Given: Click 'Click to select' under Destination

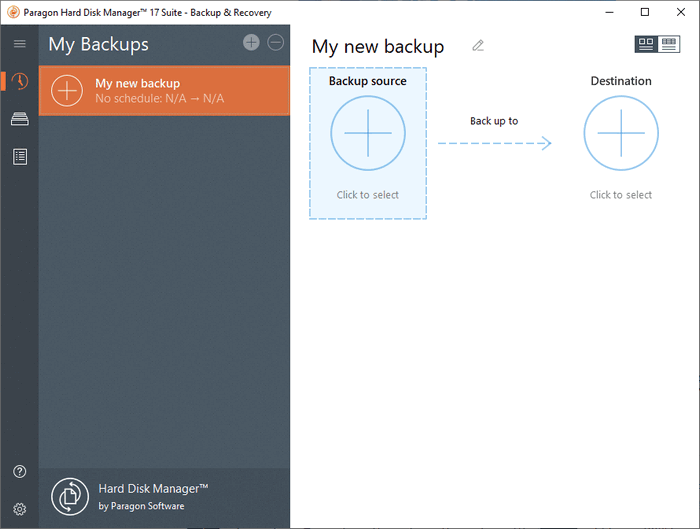Looking at the screenshot, I should [621, 195].
